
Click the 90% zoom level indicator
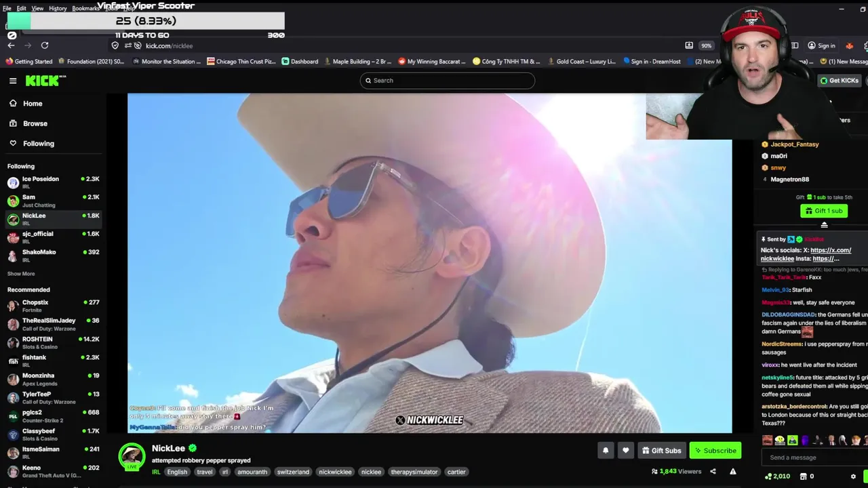707,45
